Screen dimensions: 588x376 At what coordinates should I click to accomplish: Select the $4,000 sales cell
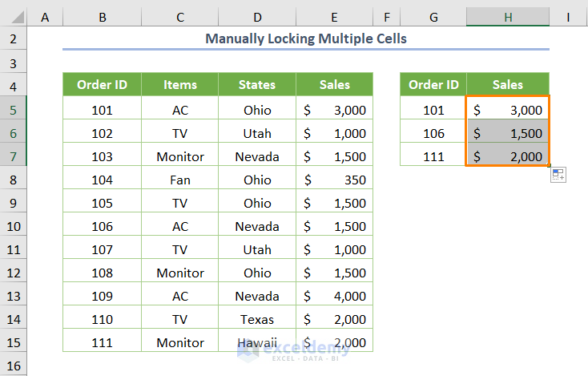pyautogui.click(x=334, y=296)
